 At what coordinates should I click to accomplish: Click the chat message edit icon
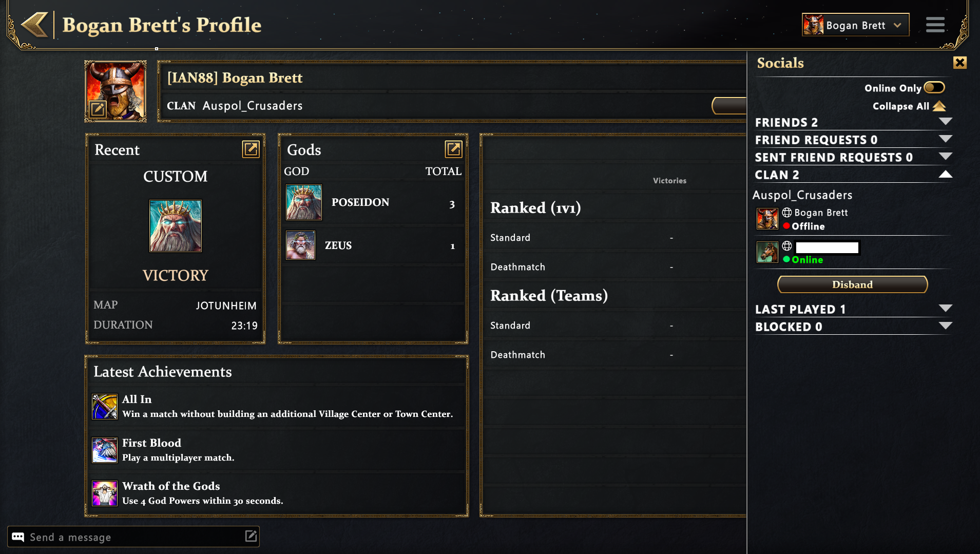[251, 537]
